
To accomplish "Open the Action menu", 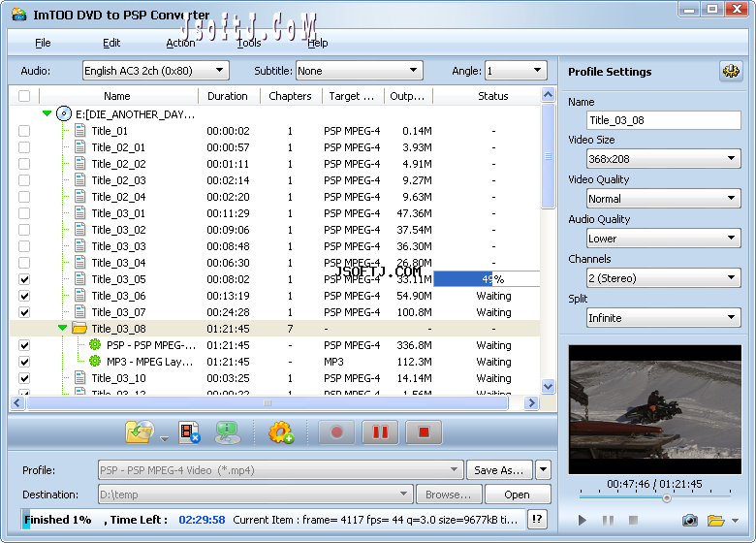I will [180, 43].
